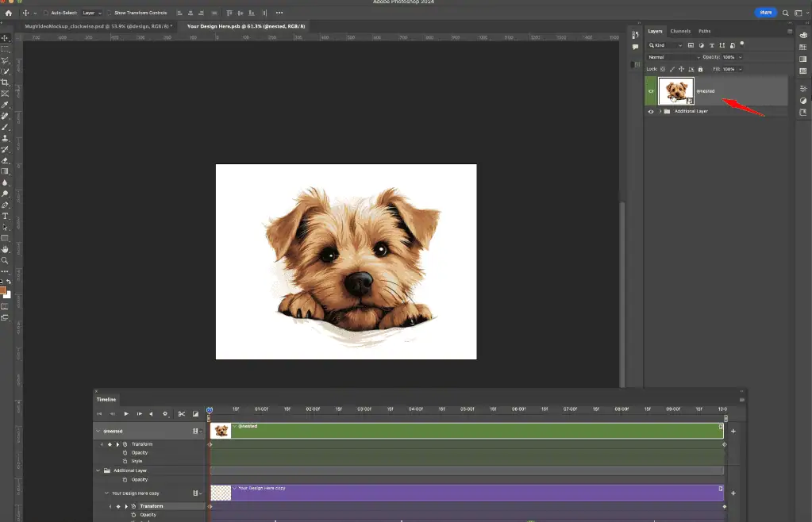Select the Type tool
The width and height of the screenshot is (812, 522).
pos(5,216)
